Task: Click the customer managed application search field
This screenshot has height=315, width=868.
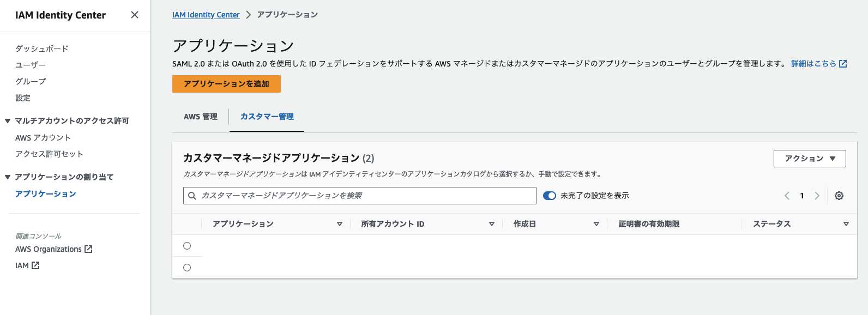Action: click(360, 196)
